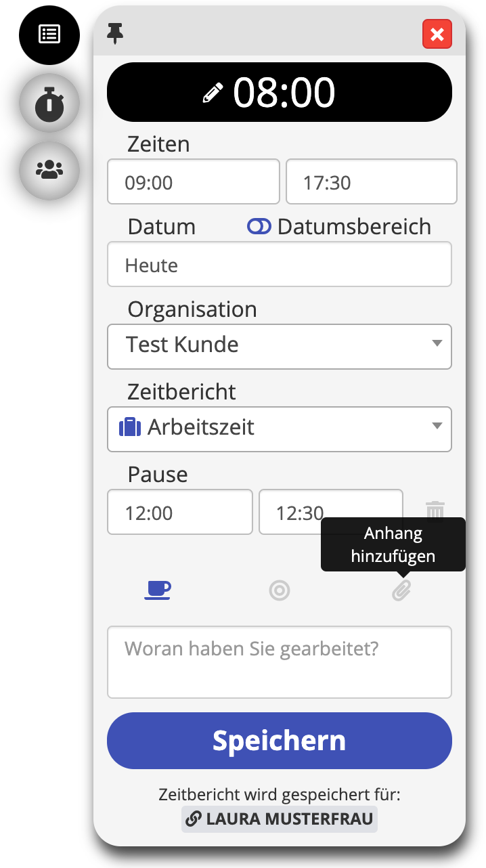Image resolution: width=486 pixels, height=868 pixels.
Task: Delete the pause entry with trash icon
Action: pos(435,511)
